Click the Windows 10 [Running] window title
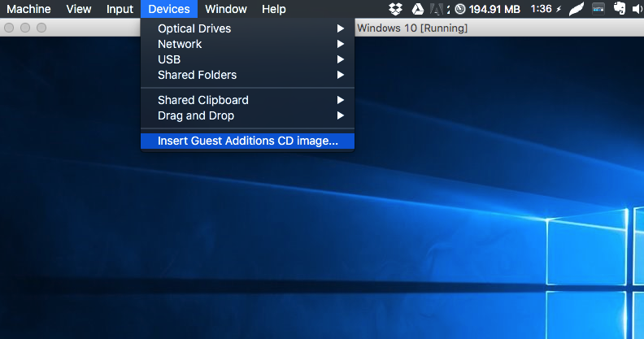The width and height of the screenshot is (644, 339). 412,28
